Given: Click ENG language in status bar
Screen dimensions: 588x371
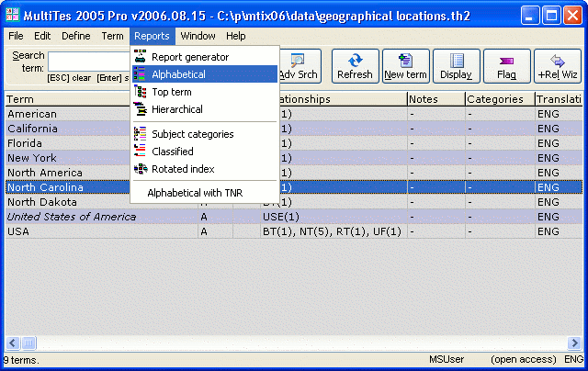Looking at the screenshot, I should coord(573,359).
